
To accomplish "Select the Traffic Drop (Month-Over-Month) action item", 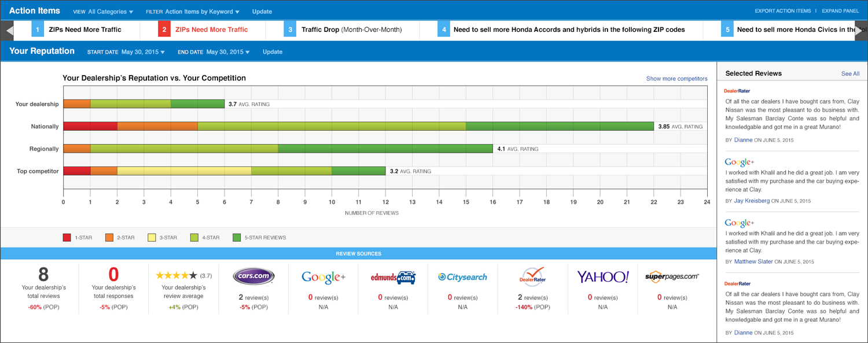I will 351,29.
